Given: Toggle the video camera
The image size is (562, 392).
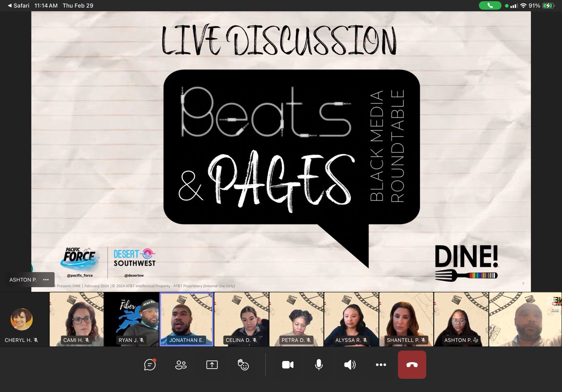Looking at the screenshot, I should coord(288,365).
